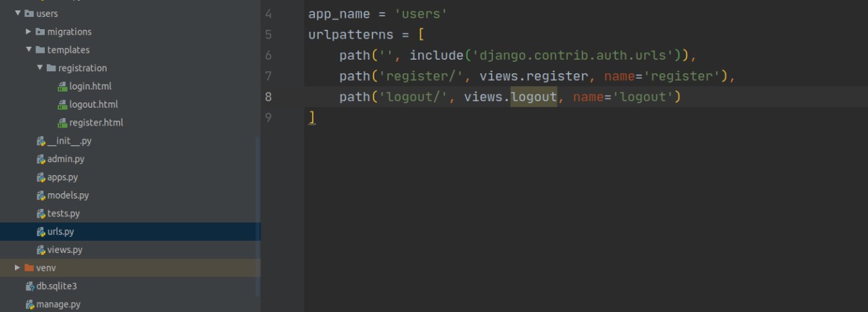The image size is (868, 312).
Task: Click line number 4 in the gutter
Action: tap(269, 14)
